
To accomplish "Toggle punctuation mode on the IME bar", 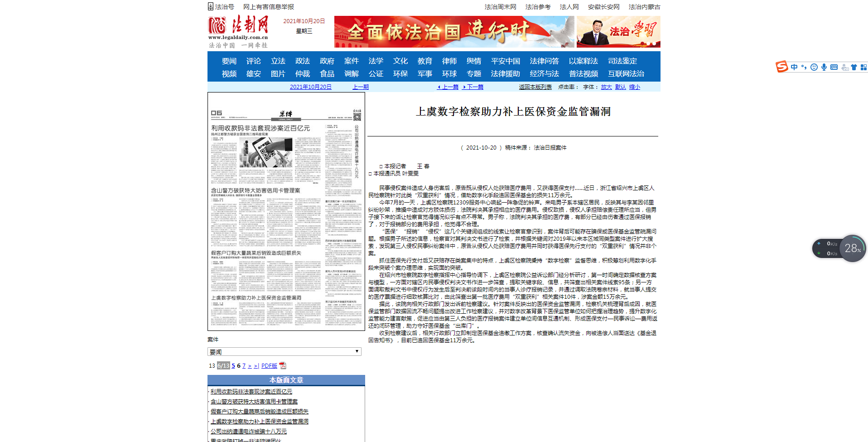I will pos(804,67).
